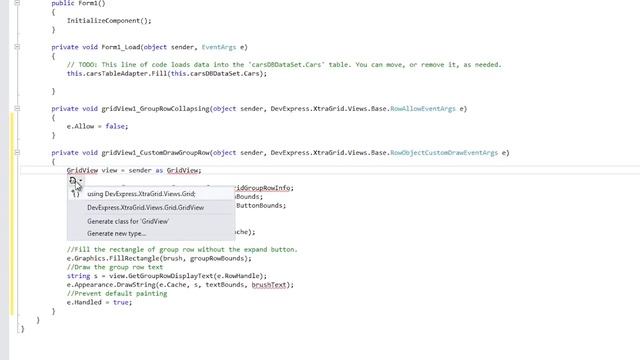Collapse the Form1() constructor outlining node

click(17, 3)
